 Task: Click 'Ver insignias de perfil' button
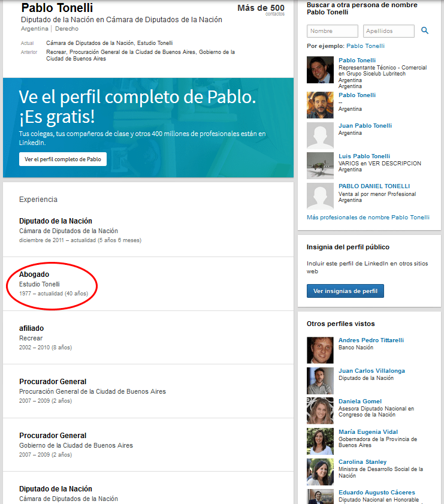(x=345, y=291)
